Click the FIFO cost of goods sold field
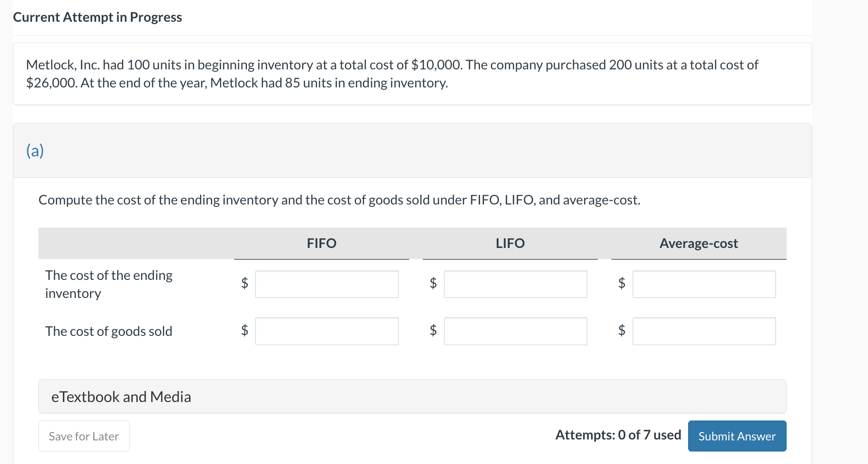The width and height of the screenshot is (868, 464). click(326, 331)
